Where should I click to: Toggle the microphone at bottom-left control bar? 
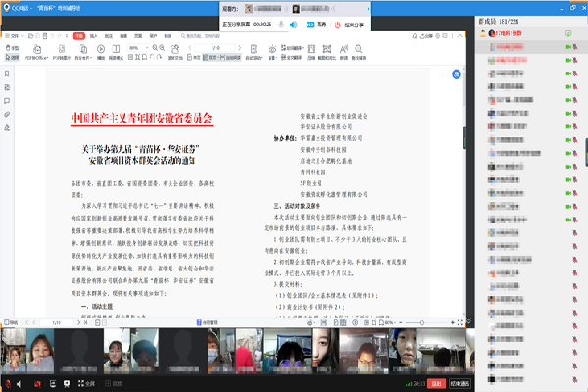pyautogui.click(x=7, y=384)
